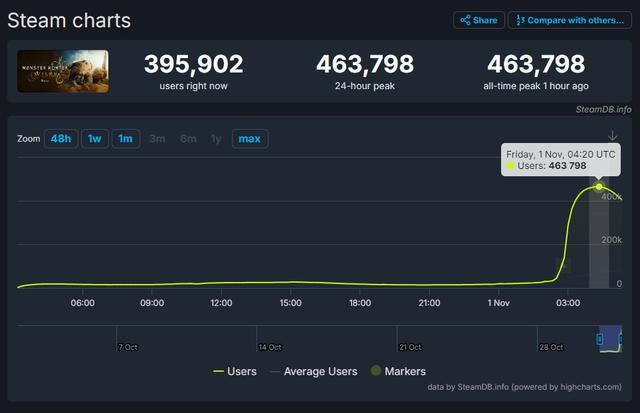Click the Zoom label text

coord(29,139)
